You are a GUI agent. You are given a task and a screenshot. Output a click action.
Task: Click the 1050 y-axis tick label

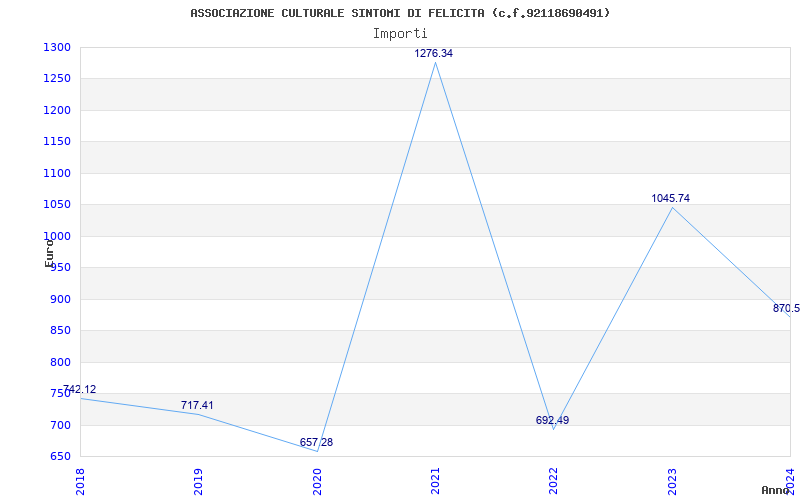pyautogui.click(x=57, y=205)
